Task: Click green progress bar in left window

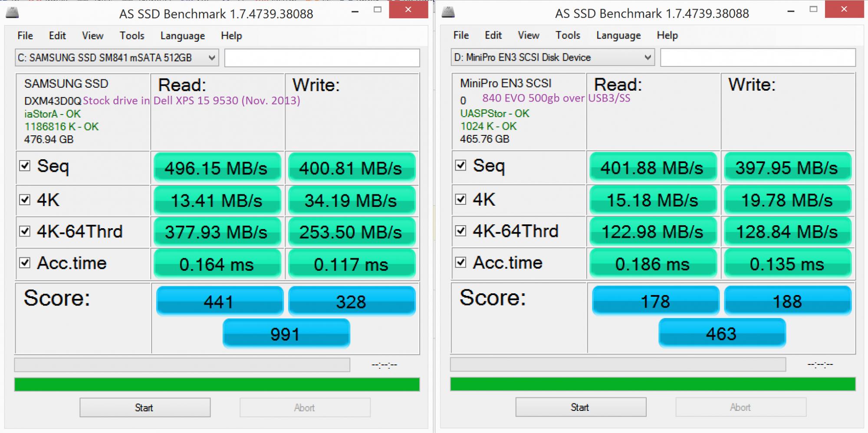Action: click(217, 384)
